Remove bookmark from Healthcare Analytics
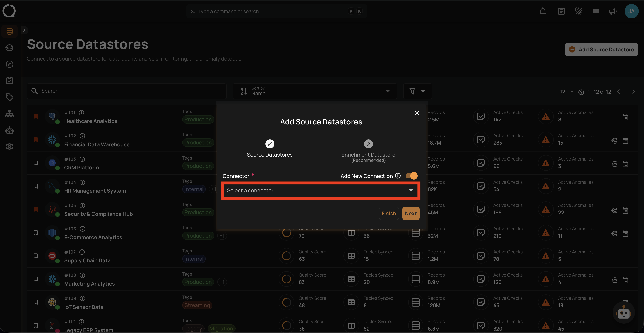644x333 pixels. click(36, 116)
